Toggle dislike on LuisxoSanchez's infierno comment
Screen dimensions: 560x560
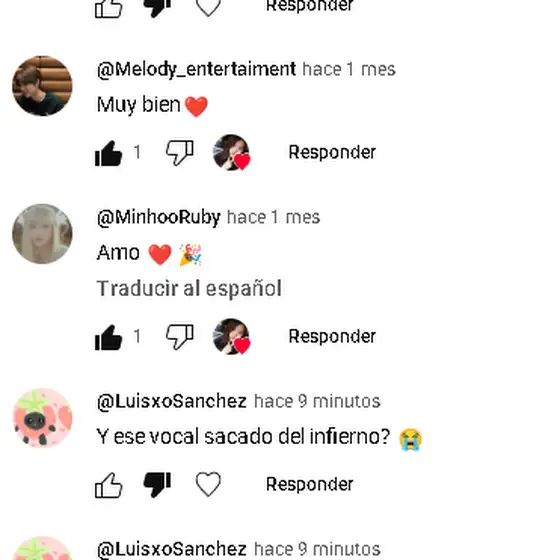(157, 485)
